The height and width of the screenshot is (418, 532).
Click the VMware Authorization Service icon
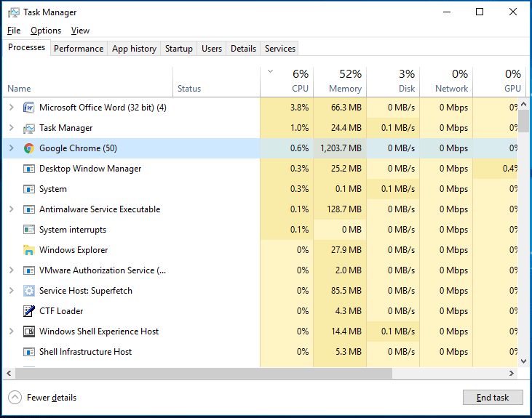29,270
